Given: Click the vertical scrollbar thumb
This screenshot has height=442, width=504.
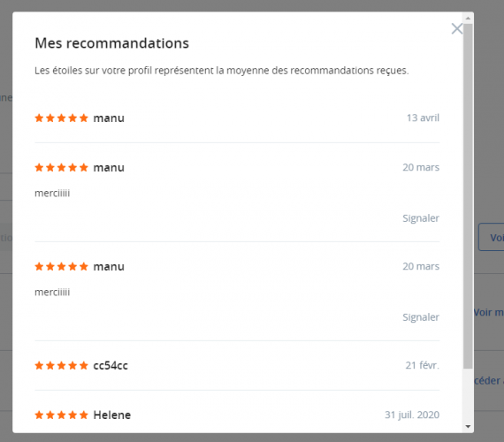Looking at the screenshot, I should [x=468, y=196].
